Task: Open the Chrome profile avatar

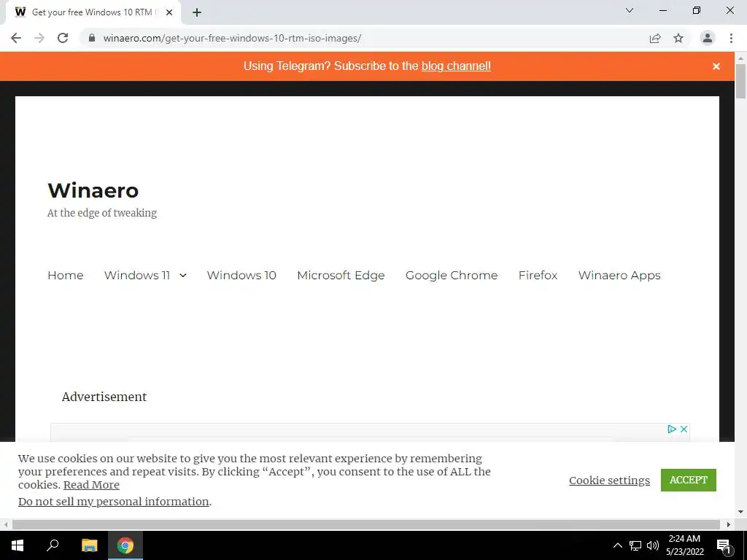Action: (x=708, y=38)
